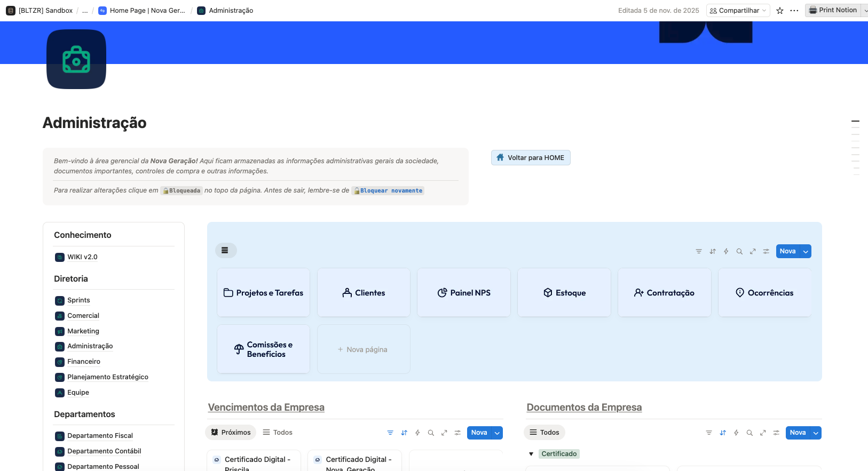Open dropdown arrow next to gallery Nova button
Image resolution: width=868 pixels, height=471 pixels.
[x=806, y=251]
